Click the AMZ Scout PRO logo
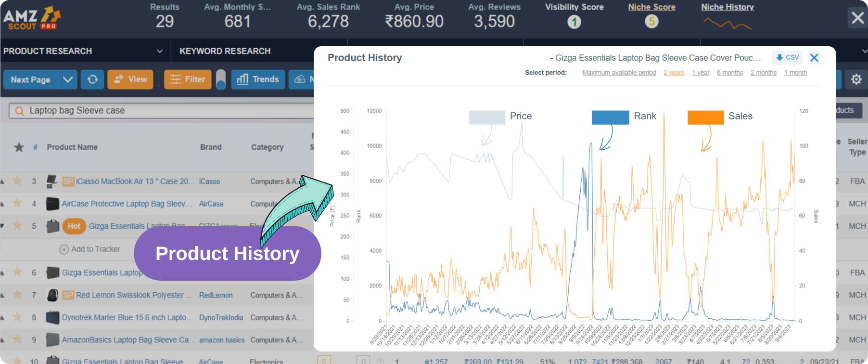868x364 pixels. tap(32, 18)
